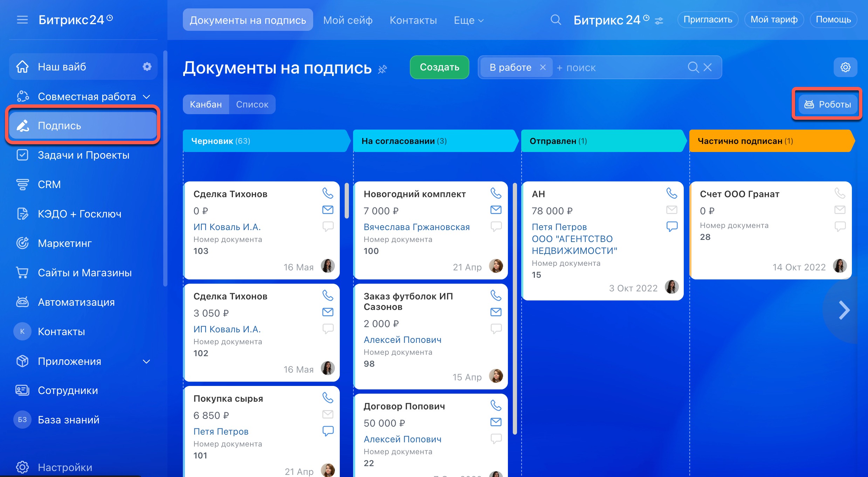Email from Сделка Тихонов 103 card

tap(328, 210)
